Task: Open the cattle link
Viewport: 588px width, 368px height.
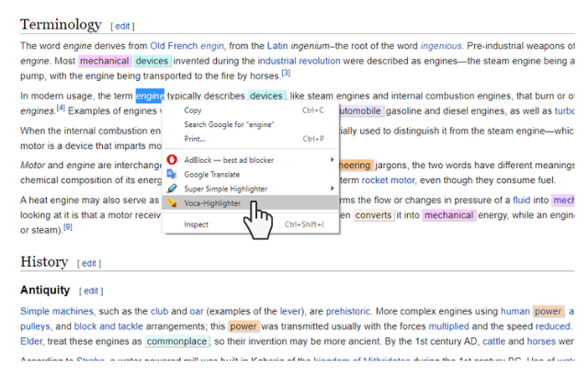Action: coord(494,341)
